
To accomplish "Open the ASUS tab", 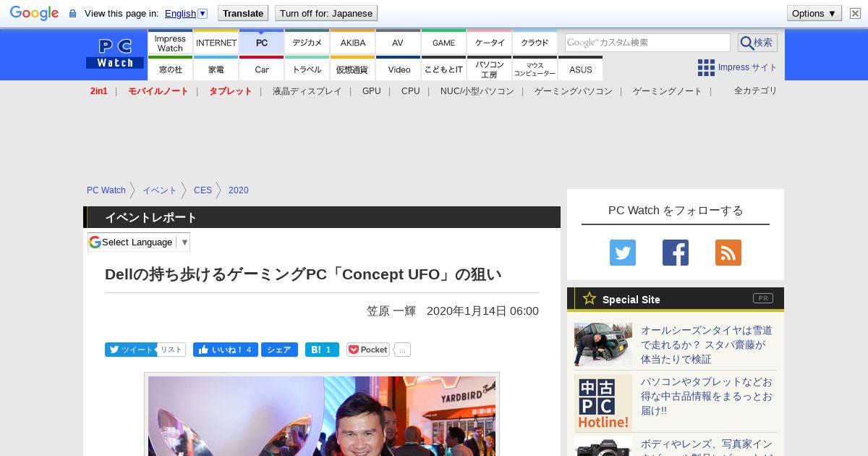I will 581,69.
